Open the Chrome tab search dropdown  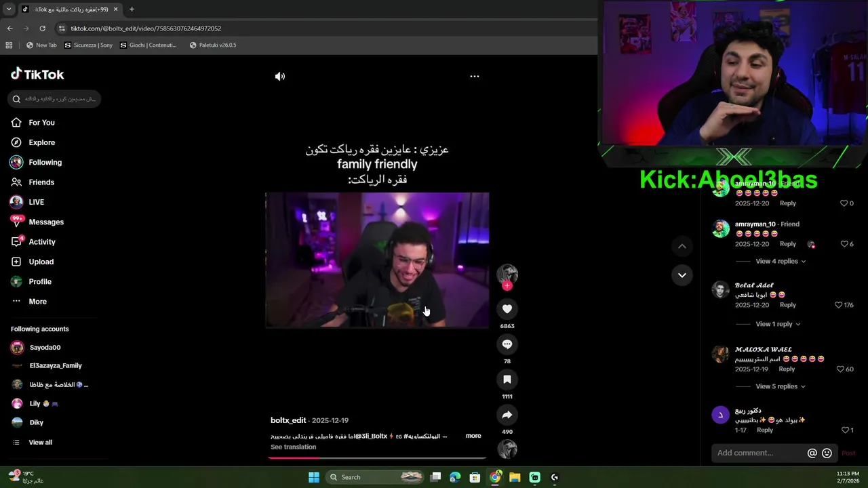(x=8, y=9)
